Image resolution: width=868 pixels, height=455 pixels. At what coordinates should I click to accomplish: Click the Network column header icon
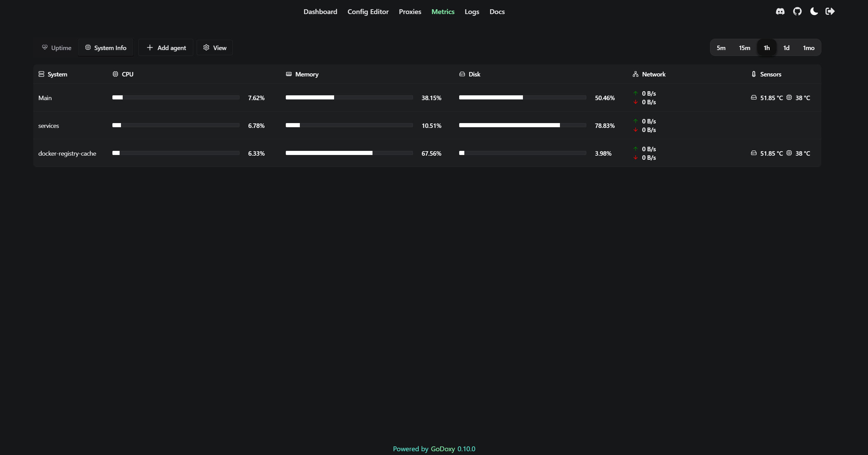635,74
